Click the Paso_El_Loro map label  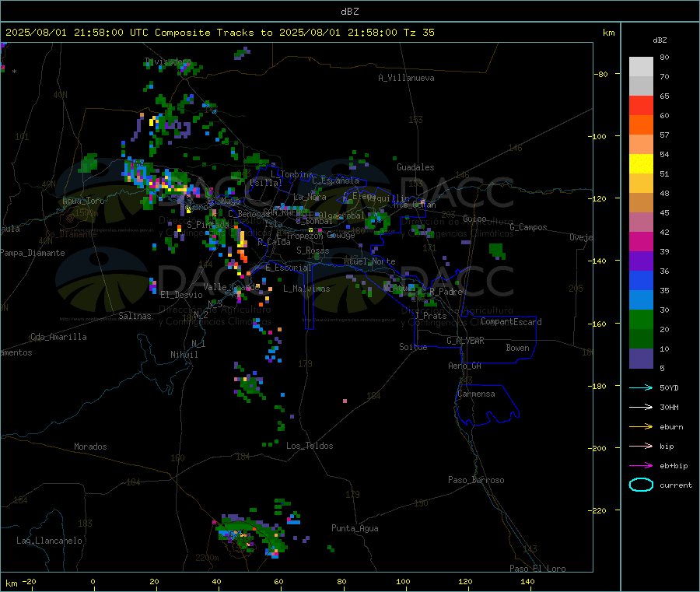[x=537, y=569]
